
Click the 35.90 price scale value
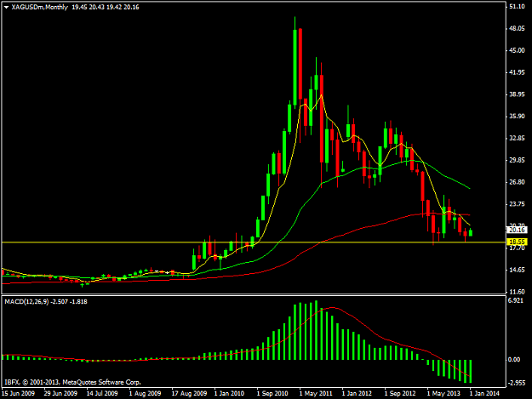(517, 117)
